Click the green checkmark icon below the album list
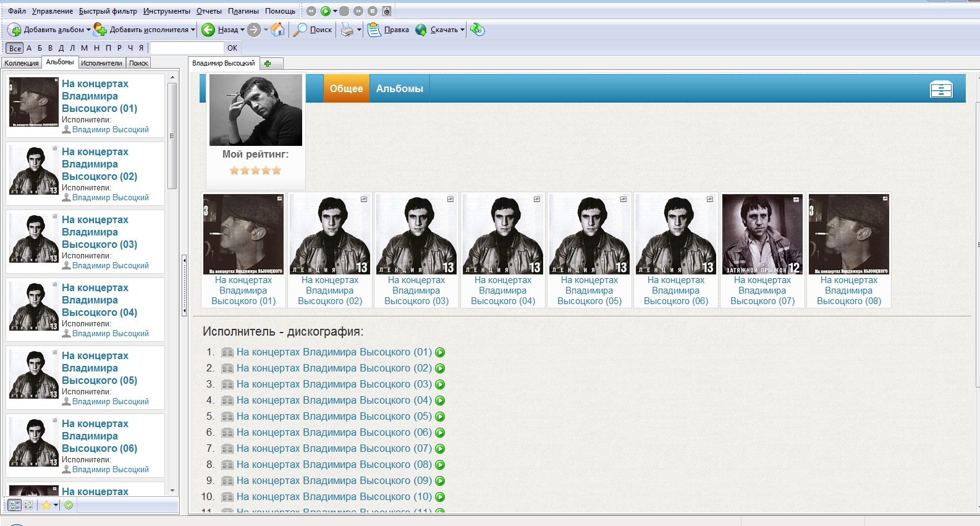980x526 pixels. [x=69, y=505]
